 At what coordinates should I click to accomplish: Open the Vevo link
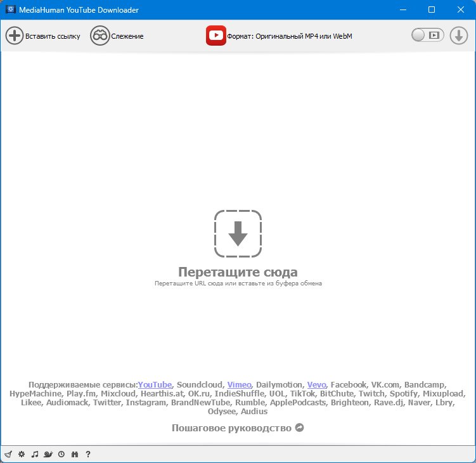317,384
